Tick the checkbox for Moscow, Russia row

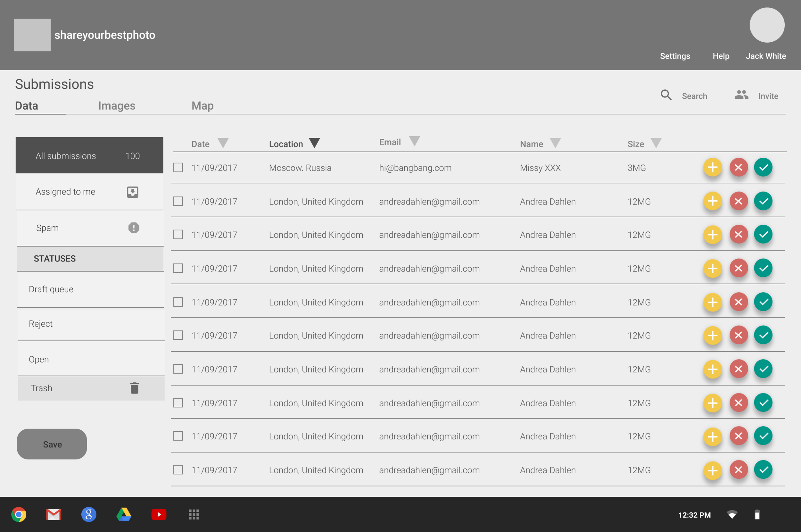178,167
